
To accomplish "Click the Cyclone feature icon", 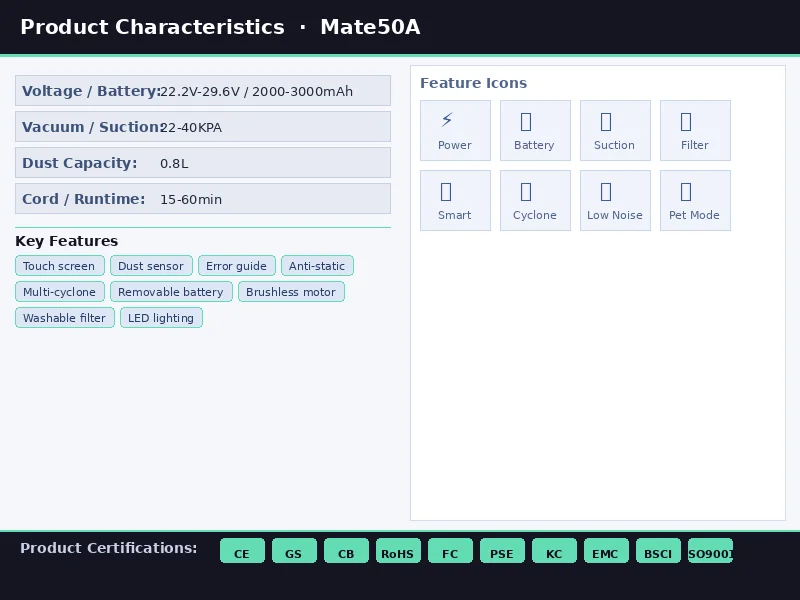I will point(535,201).
